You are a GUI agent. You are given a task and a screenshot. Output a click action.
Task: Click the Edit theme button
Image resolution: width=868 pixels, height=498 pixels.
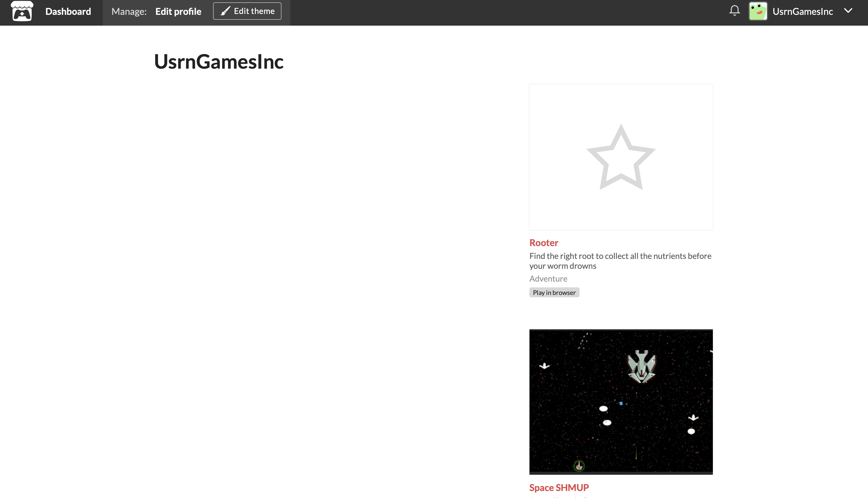(247, 11)
